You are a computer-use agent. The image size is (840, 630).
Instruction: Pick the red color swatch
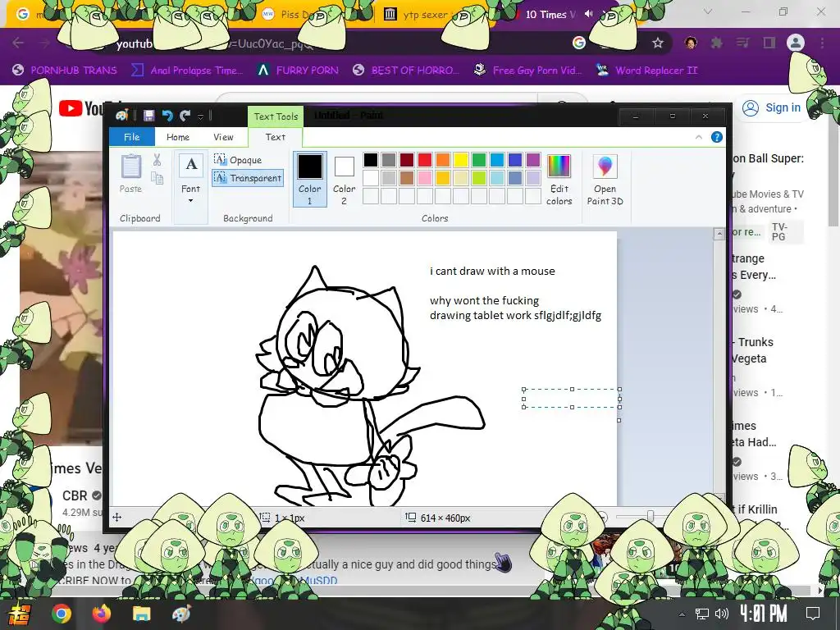tap(425, 160)
